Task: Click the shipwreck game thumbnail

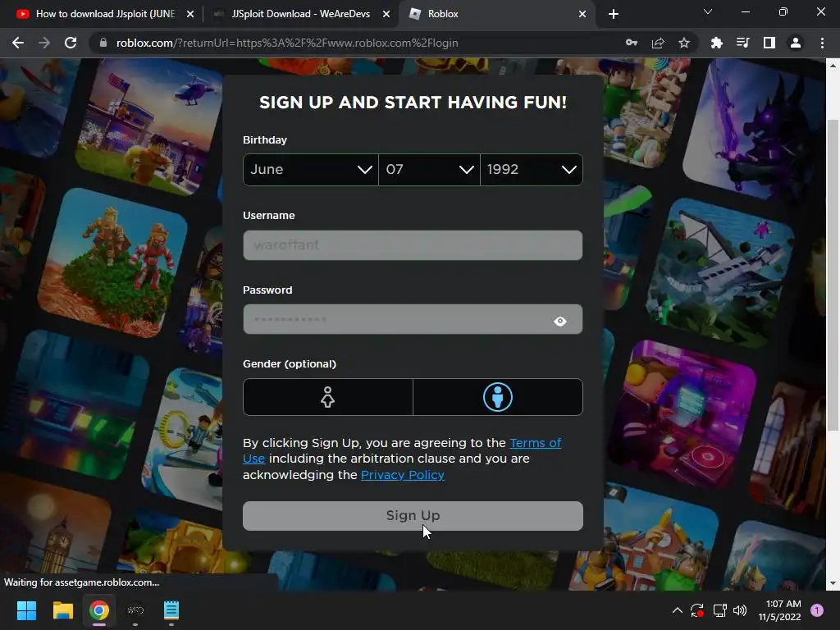Action: point(720,271)
